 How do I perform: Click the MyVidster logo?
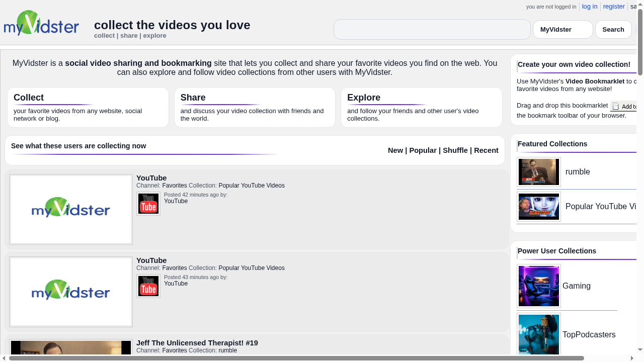pos(41,23)
